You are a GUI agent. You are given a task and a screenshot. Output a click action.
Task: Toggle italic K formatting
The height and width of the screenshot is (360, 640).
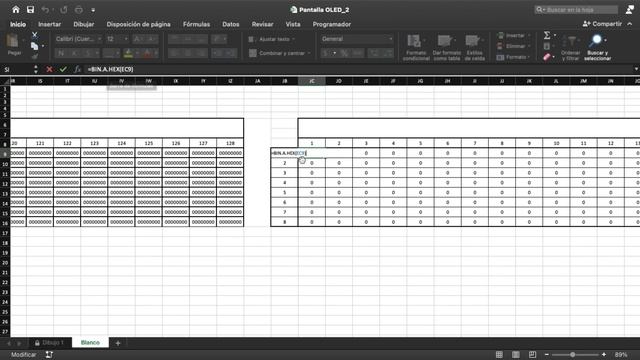[74, 53]
